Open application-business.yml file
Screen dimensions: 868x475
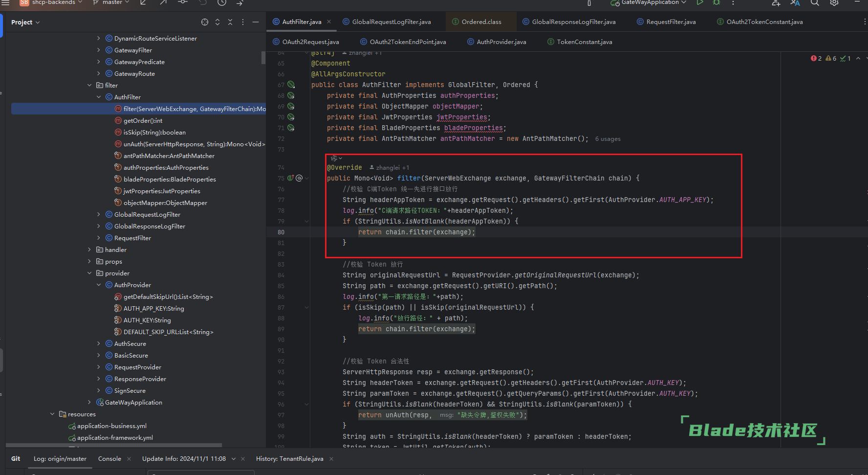tap(111, 426)
